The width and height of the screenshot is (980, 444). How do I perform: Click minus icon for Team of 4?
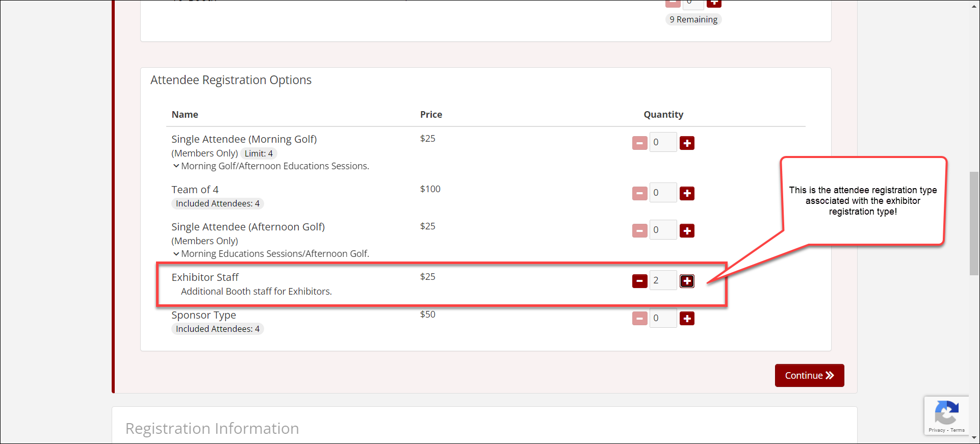coord(639,194)
